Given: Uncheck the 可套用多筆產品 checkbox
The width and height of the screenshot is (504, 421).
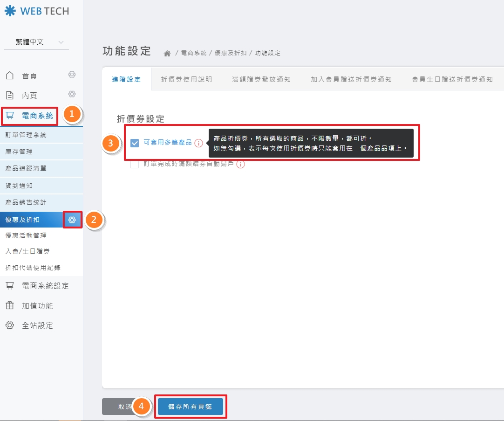Looking at the screenshot, I should pyautogui.click(x=134, y=144).
